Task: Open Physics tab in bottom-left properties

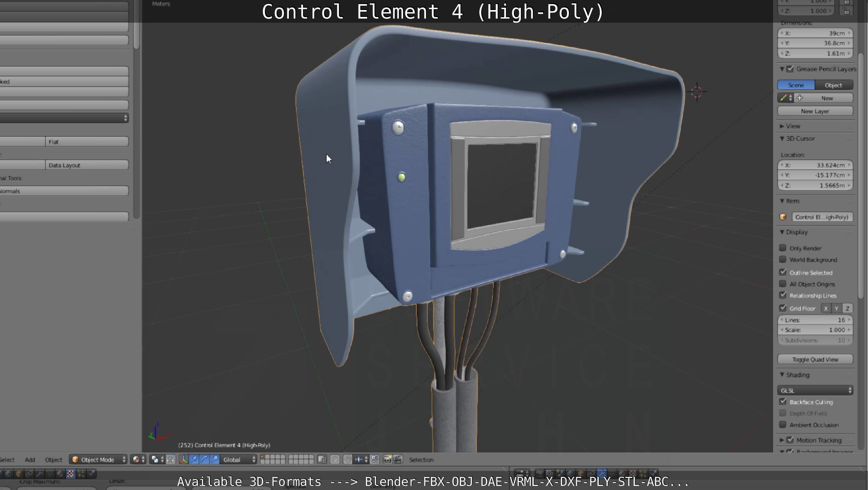Action: tap(91, 474)
